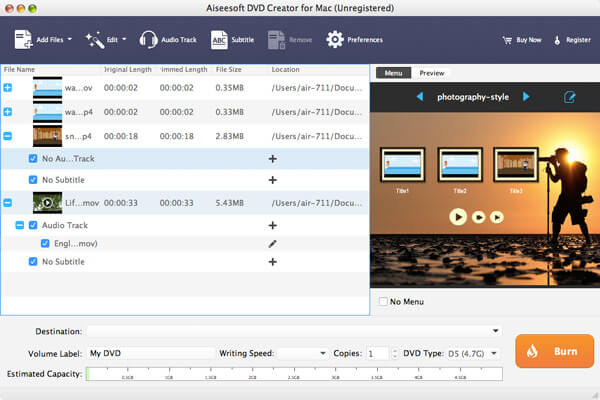Uncheck the Engl...mov) audio checkbox
The height and width of the screenshot is (400, 600).
(x=45, y=243)
